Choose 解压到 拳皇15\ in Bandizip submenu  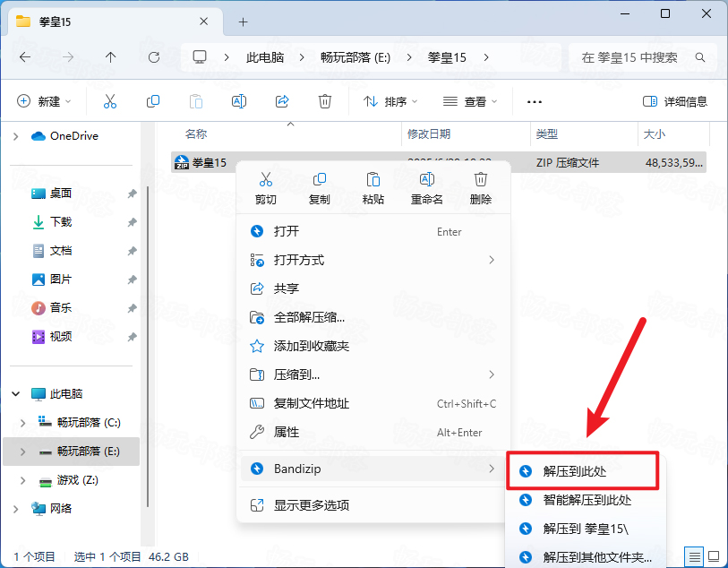pyautogui.click(x=586, y=529)
